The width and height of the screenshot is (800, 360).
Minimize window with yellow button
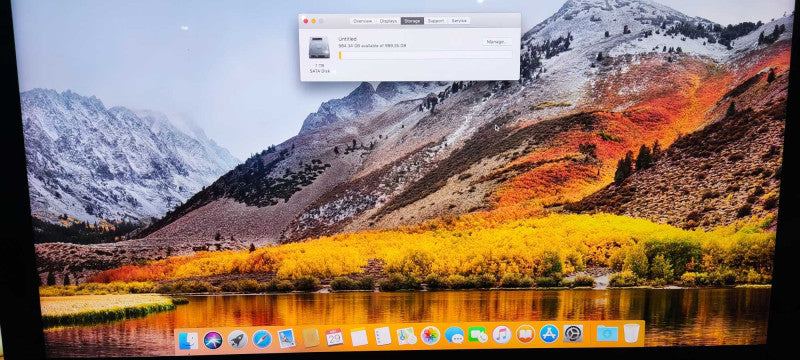pyautogui.click(x=313, y=21)
